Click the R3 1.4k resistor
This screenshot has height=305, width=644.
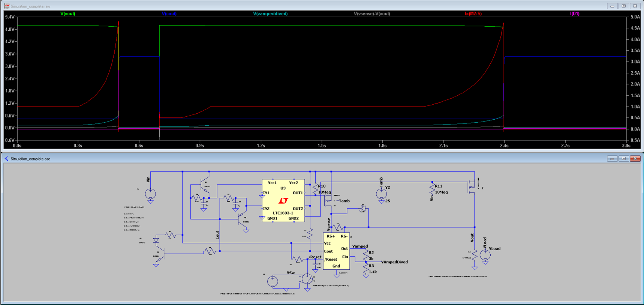coord(366,269)
